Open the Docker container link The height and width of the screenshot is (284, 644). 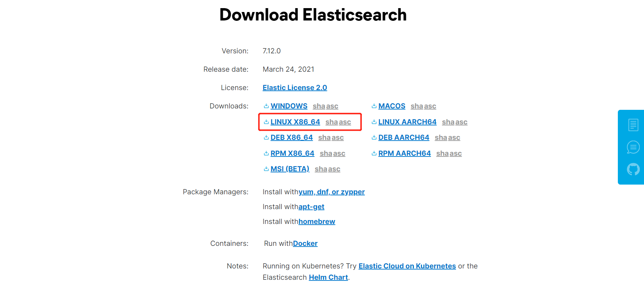click(x=305, y=243)
